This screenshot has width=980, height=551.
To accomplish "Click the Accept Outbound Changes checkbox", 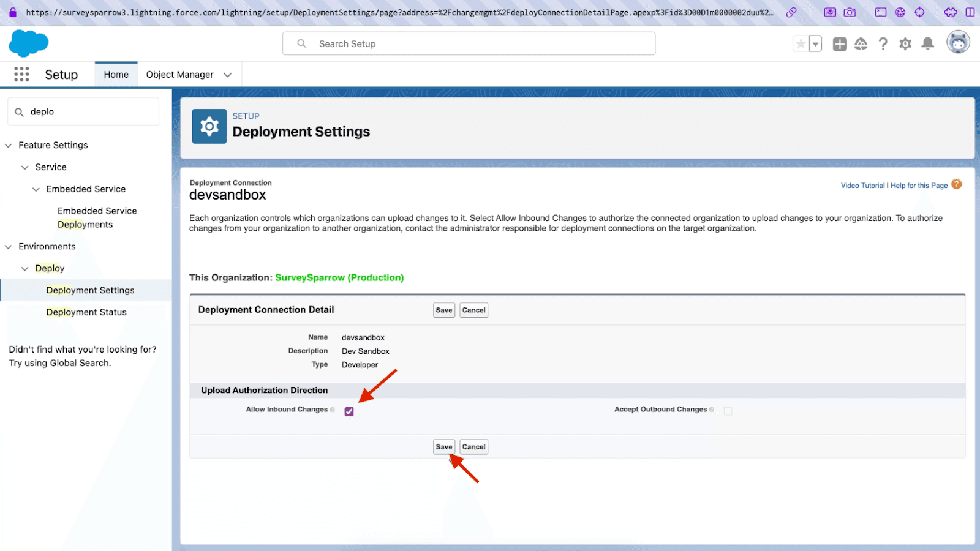I will pyautogui.click(x=728, y=411).
